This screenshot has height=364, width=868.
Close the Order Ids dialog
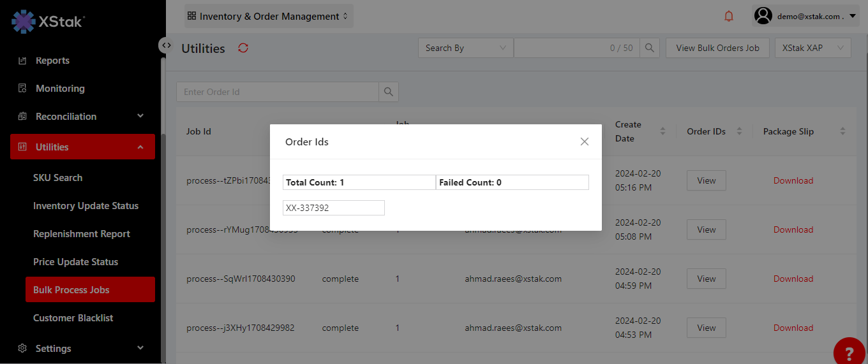[584, 142]
